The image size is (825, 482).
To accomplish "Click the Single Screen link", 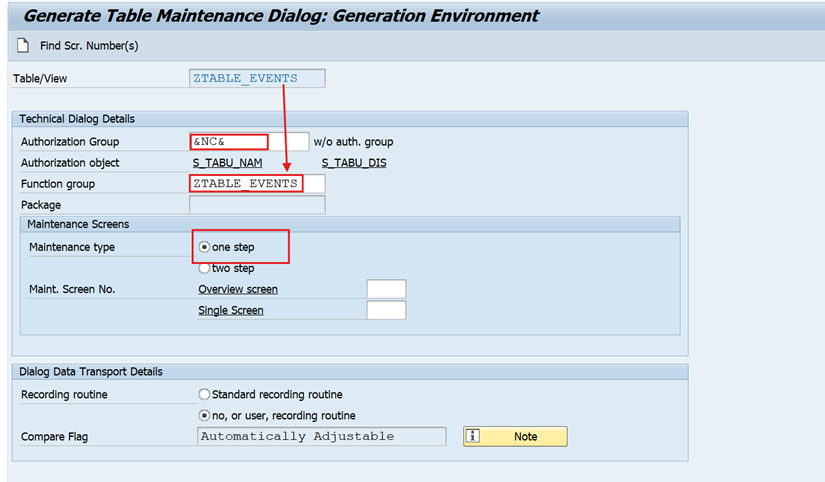I will pos(231,310).
